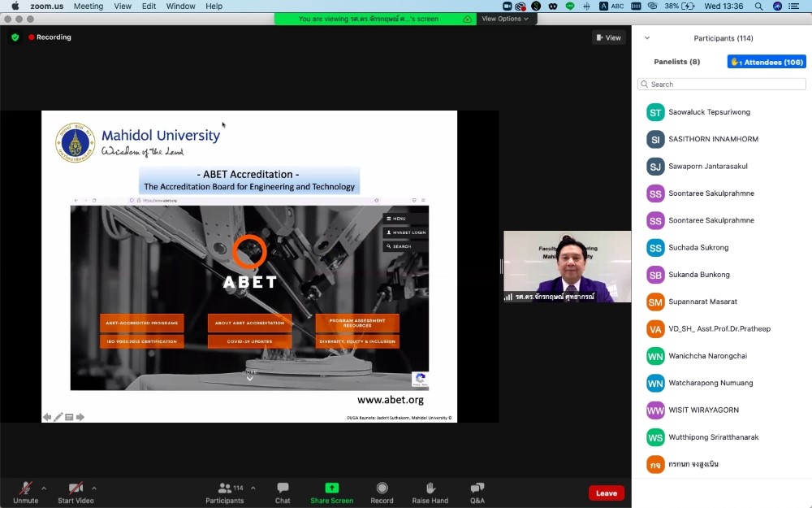Expand video options arrow beside Start Video
The image size is (812, 508).
(94, 488)
